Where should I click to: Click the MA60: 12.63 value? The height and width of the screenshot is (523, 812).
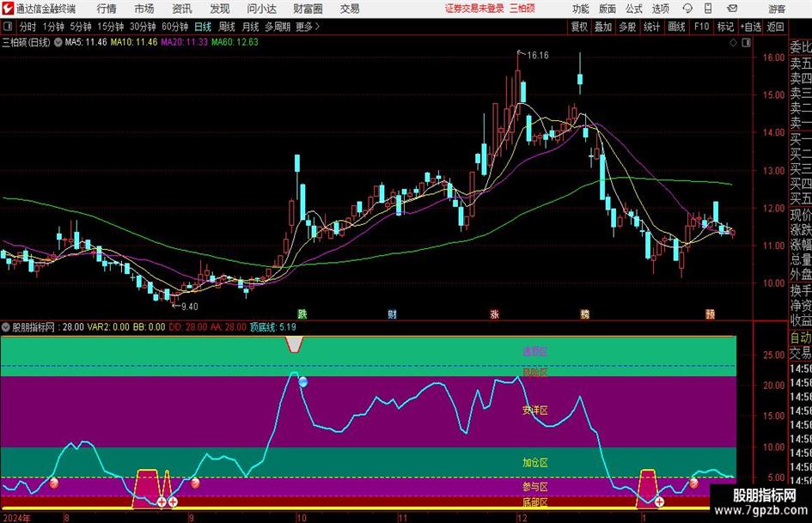point(235,42)
